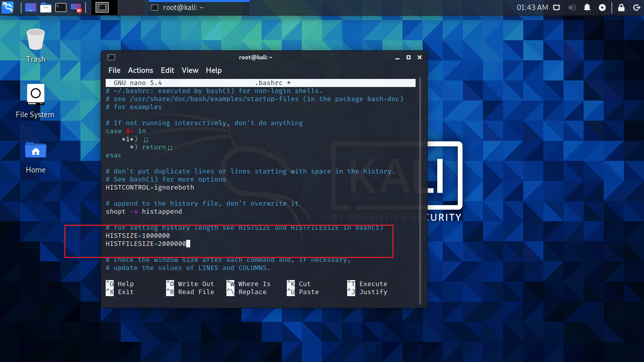The image size is (644, 362).
Task: Click the log out icon in the panel
Action: pos(636,8)
